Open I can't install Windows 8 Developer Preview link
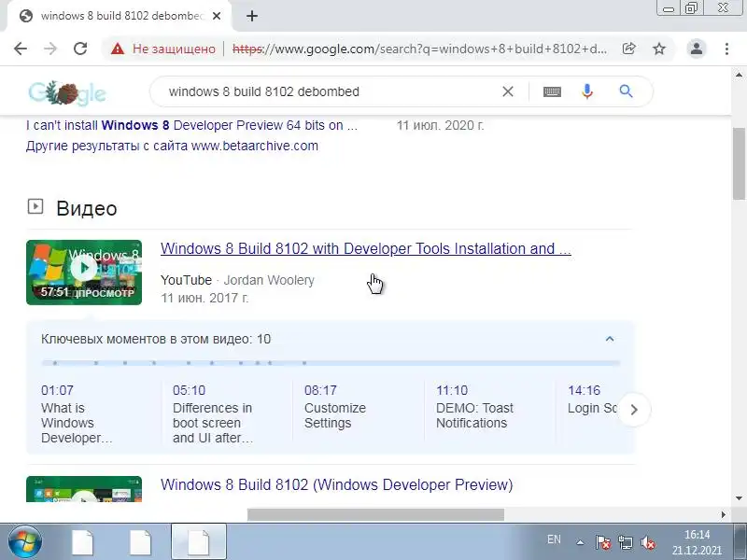The height and width of the screenshot is (560, 747). [x=191, y=125]
